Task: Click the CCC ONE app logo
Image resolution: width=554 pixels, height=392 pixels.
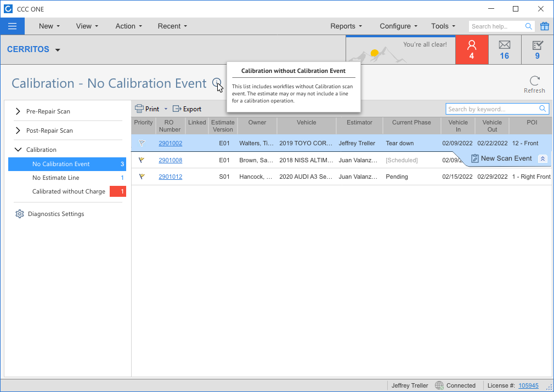Action: point(8,9)
